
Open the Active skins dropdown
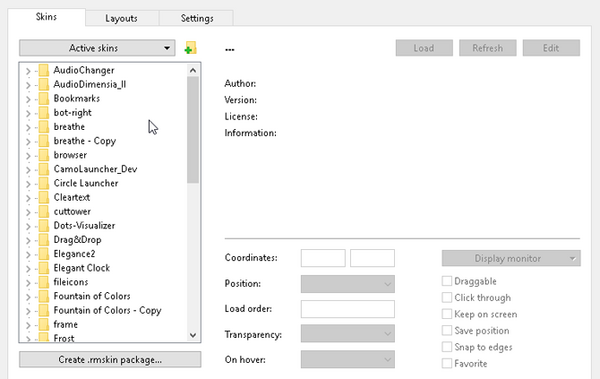(97, 48)
